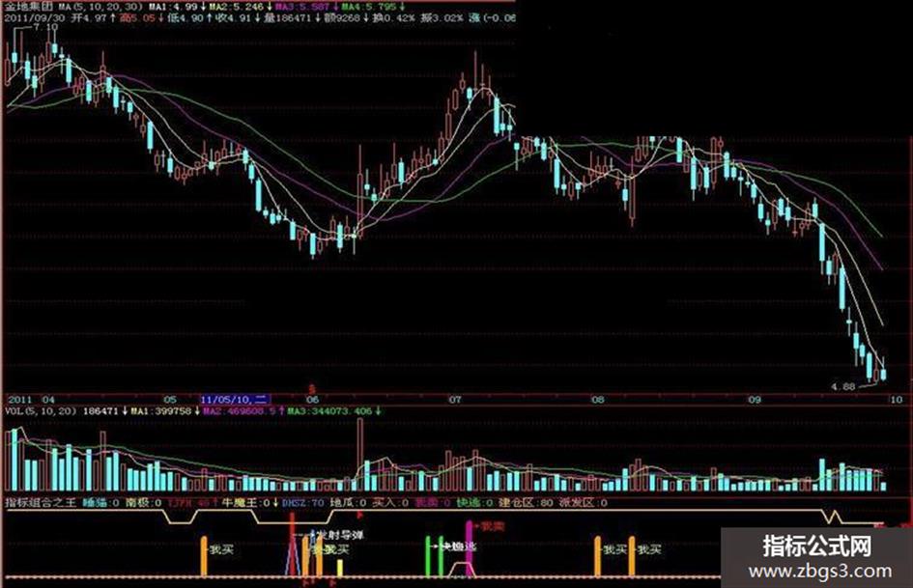913x588 pixels.
Task: Click the 买入:0 indicator value
Action: [x=390, y=502]
